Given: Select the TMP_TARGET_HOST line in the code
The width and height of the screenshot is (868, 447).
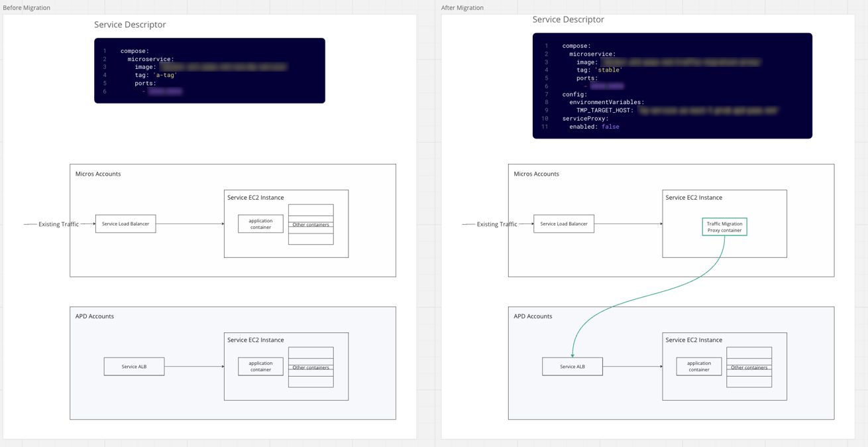Looking at the screenshot, I should (606, 111).
